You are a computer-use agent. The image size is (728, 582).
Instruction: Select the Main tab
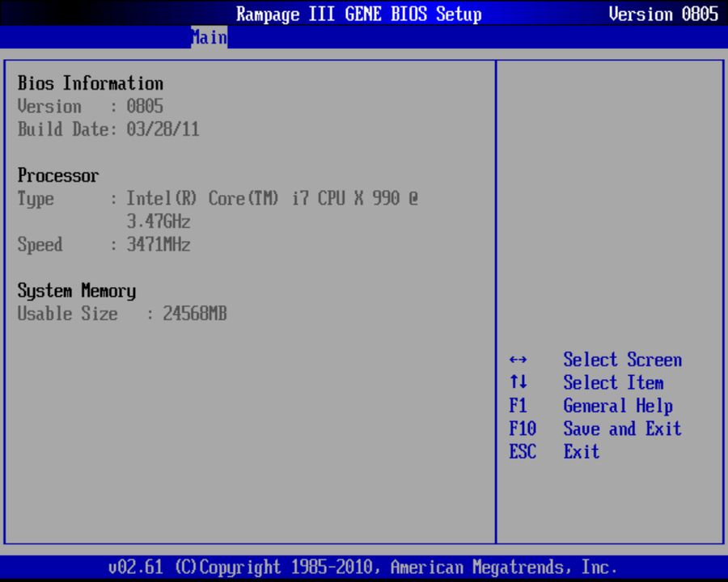209,38
